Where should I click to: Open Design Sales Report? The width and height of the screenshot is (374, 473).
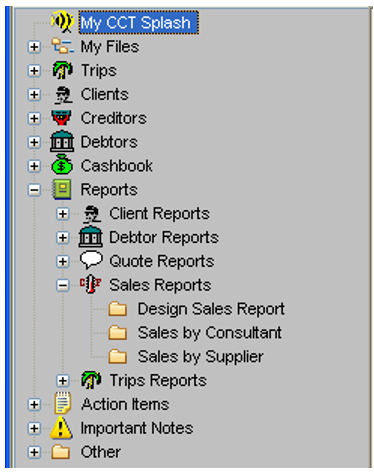point(211,309)
